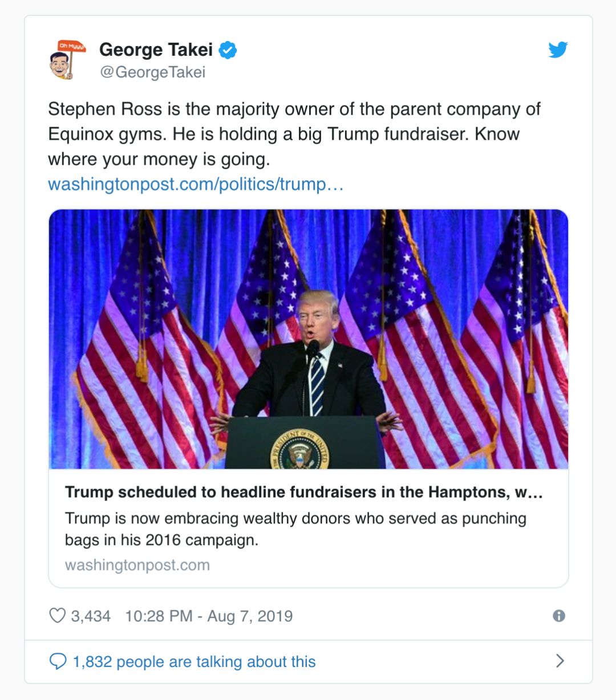Image resolution: width=616 pixels, height=700 pixels.
Task: Click the Twitter Ads info icon
Action: pos(559,616)
